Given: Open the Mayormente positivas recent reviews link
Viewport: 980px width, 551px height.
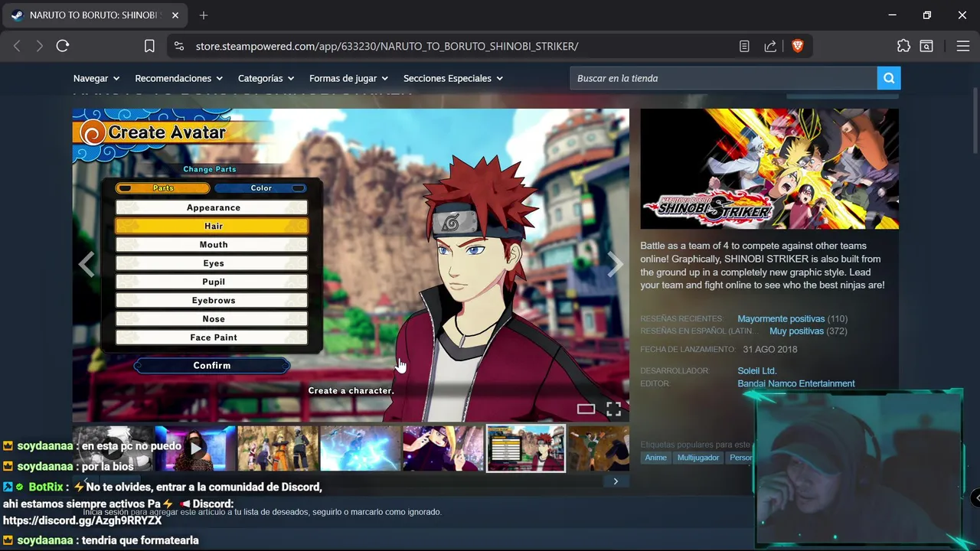Looking at the screenshot, I should coord(781,318).
